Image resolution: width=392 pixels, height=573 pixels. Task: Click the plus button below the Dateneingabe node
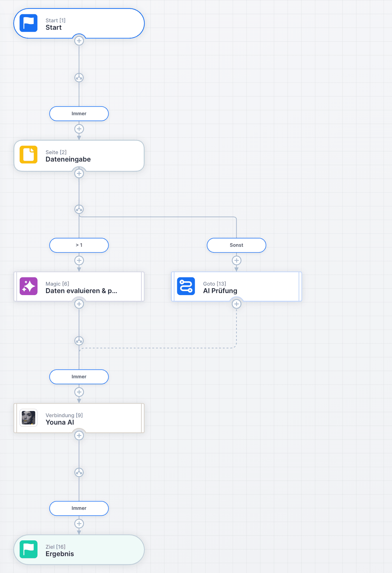[x=79, y=174]
